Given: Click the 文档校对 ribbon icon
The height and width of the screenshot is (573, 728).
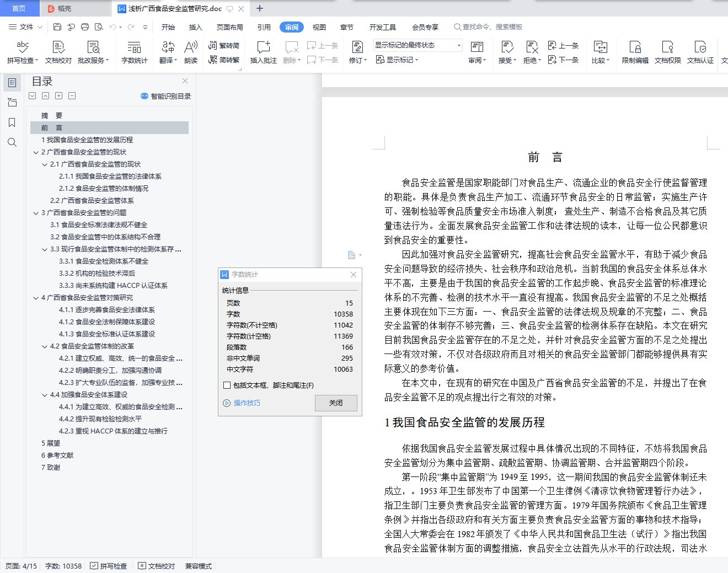Looking at the screenshot, I should (x=58, y=52).
